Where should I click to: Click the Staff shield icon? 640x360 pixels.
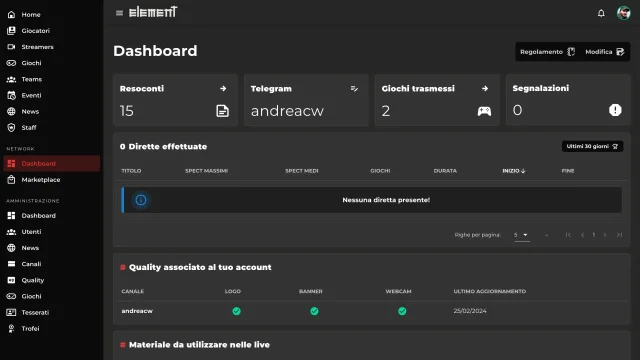tap(11, 128)
